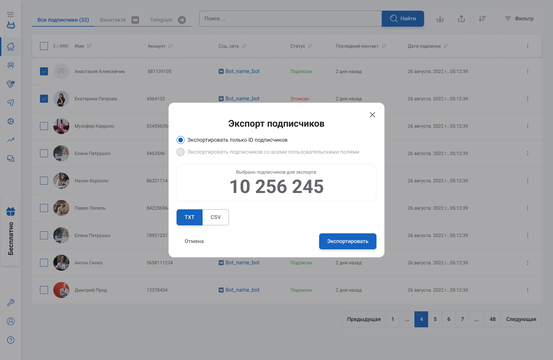Click Дмитрий Прод avatar thumbnail

click(61, 290)
